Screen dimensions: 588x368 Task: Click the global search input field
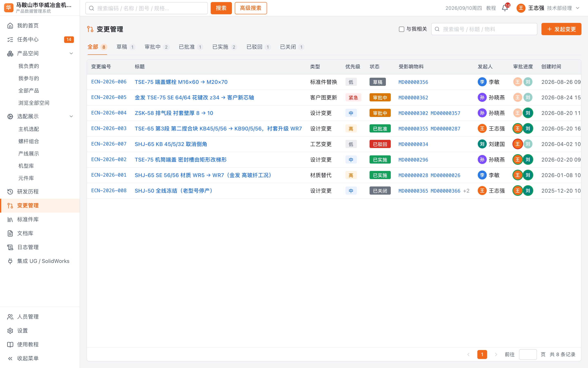coord(147,8)
